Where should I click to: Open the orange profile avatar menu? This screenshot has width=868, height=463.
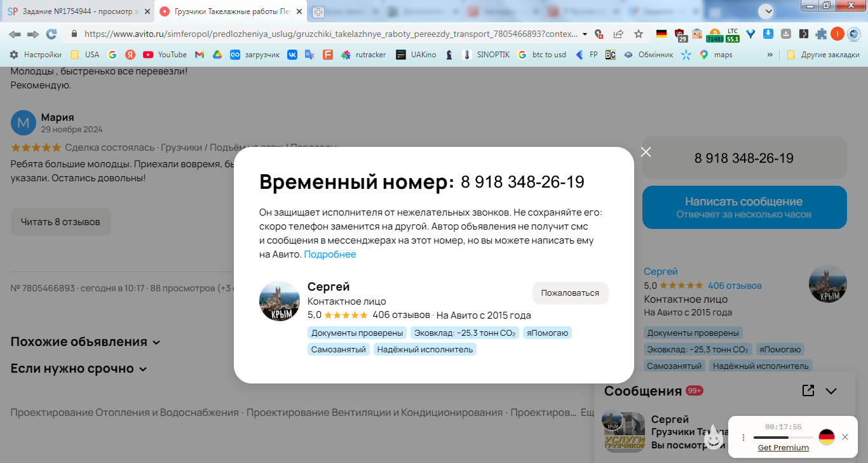pyautogui.click(x=837, y=34)
